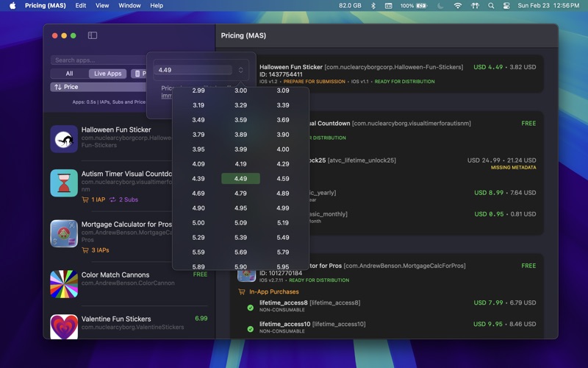Choose the 2.99 price option
588x368 pixels.
(x=198, y=91)
